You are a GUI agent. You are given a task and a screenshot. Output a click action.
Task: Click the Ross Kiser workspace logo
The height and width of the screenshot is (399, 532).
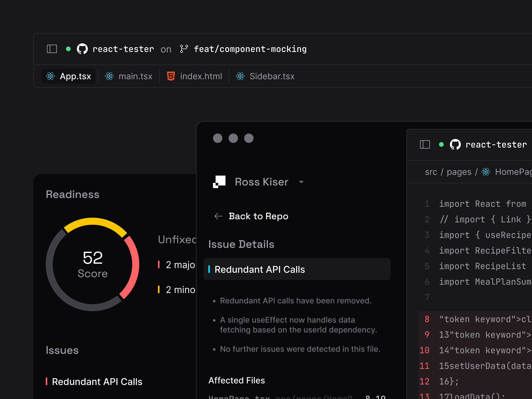tap(219, 182)
